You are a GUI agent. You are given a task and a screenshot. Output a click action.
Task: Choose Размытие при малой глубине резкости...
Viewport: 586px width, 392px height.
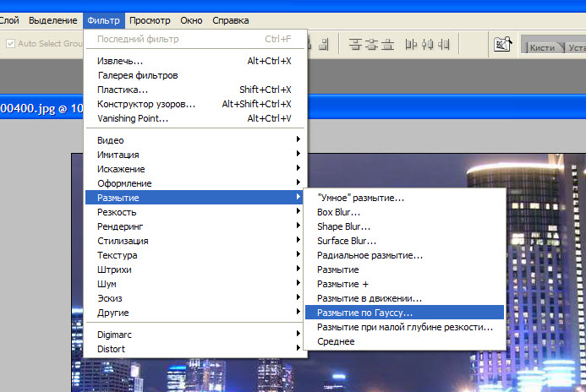[404, 327]
